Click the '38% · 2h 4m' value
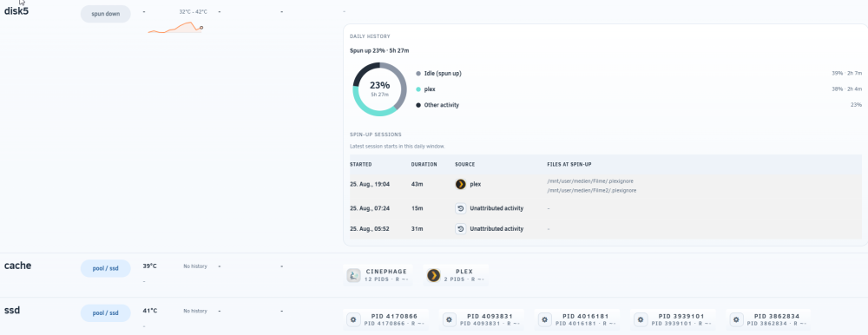This screenshot has height=335, width=868. point(846,89)
